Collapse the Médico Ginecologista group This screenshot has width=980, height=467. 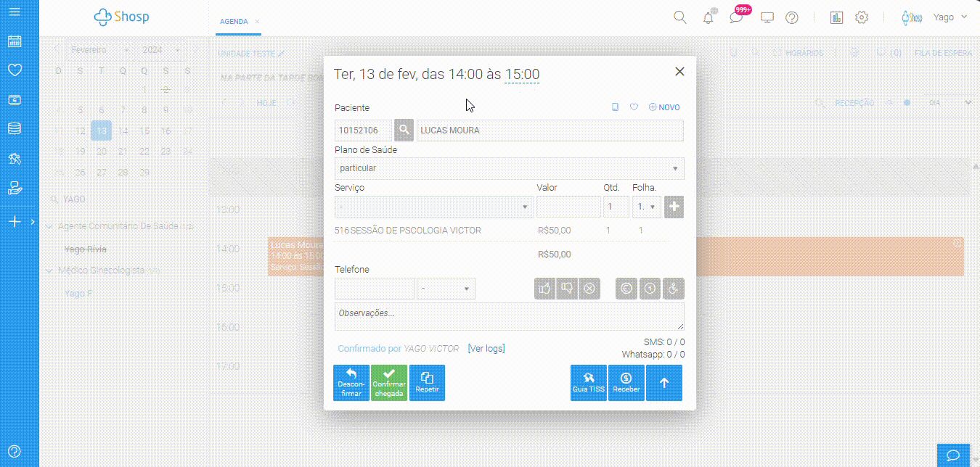click(51, 271)
